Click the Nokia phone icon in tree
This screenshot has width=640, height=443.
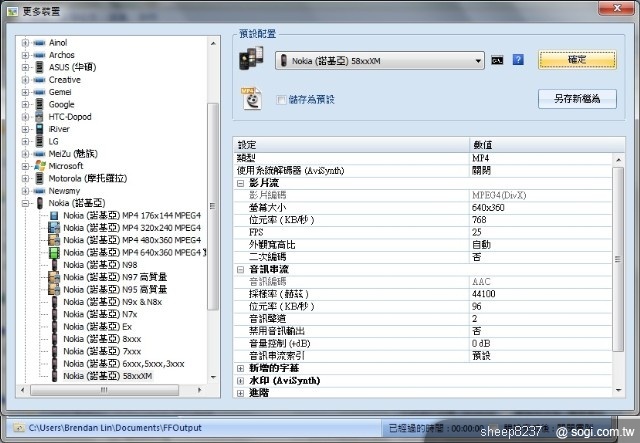(40, 203)
